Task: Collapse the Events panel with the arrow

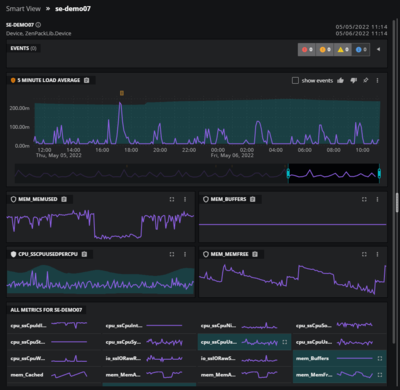Action: pos(378,49)
